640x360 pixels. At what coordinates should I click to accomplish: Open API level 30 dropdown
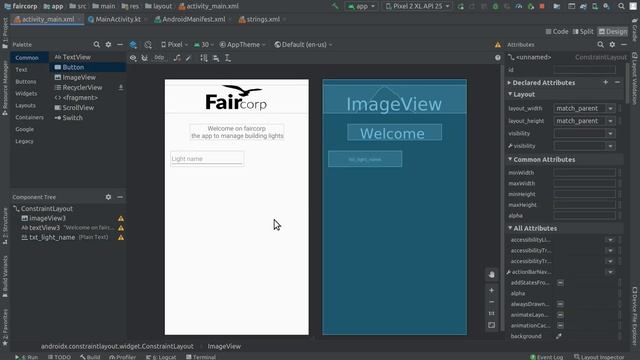point(204,44)
